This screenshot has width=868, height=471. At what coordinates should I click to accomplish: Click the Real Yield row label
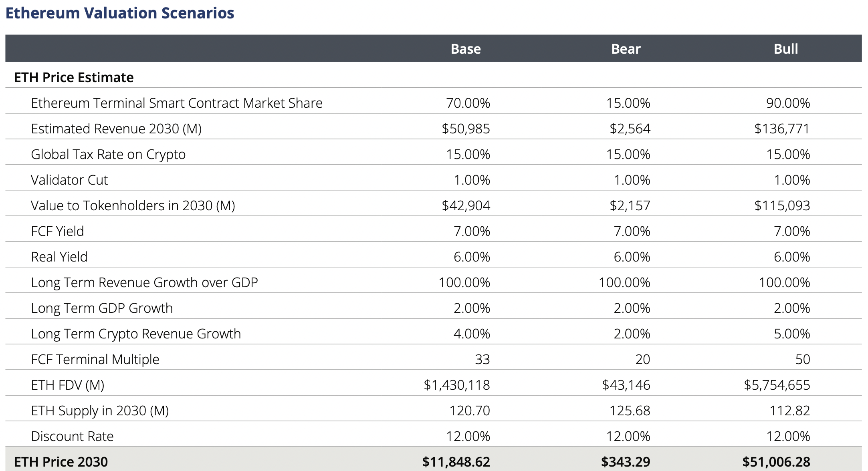(x=59, y=257)
